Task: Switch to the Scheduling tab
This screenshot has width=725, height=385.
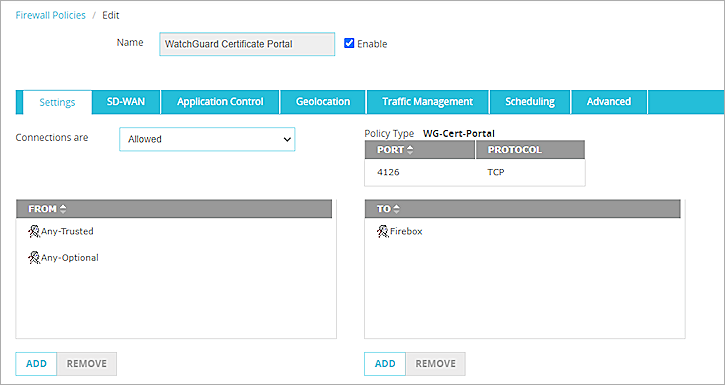Action: tap(530, 102)
